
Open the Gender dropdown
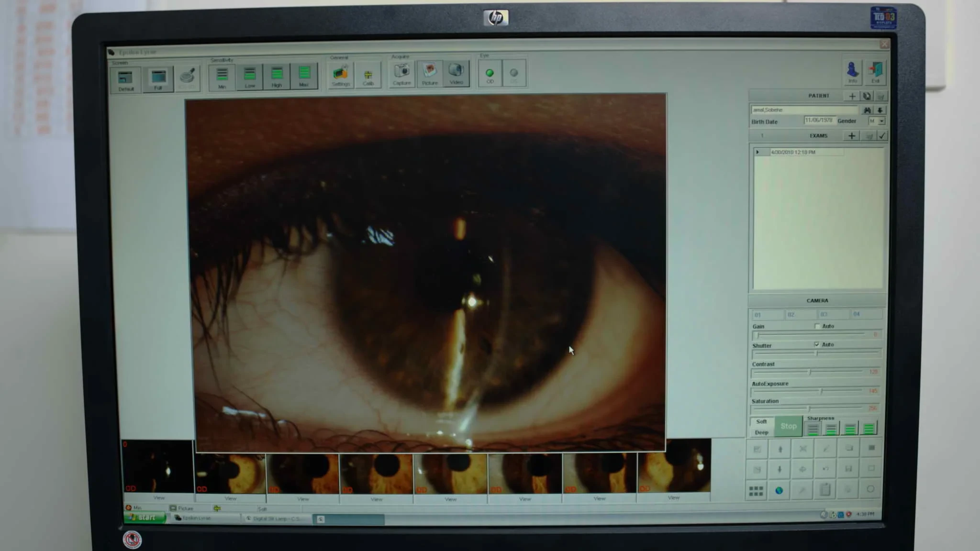tap(881, 121)
